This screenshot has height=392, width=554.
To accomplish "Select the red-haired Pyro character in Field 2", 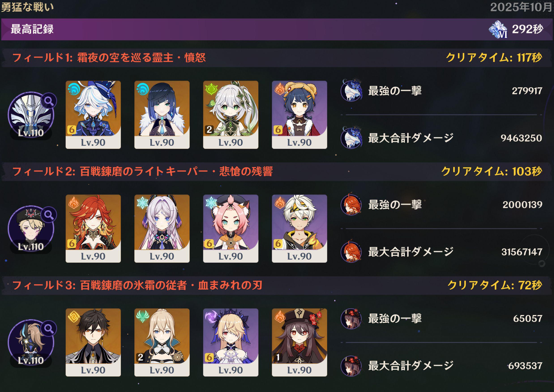I will (93, 229).
